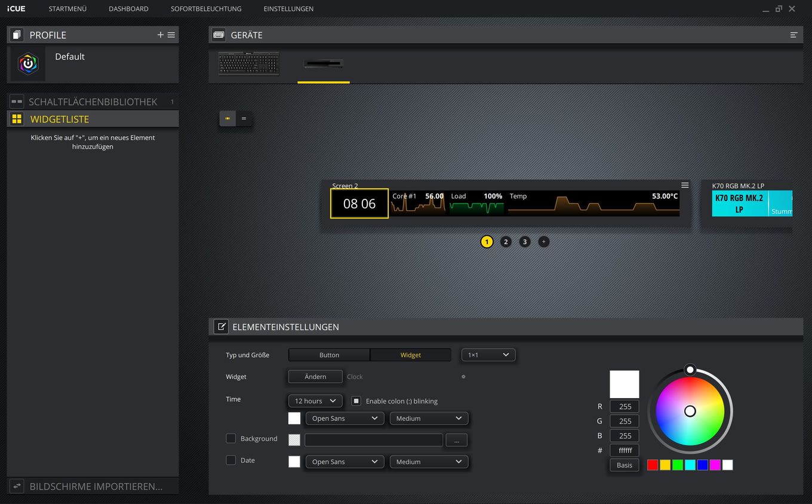
Task: Open the Date font Open Sans dropdown
Action: point(345,462)
